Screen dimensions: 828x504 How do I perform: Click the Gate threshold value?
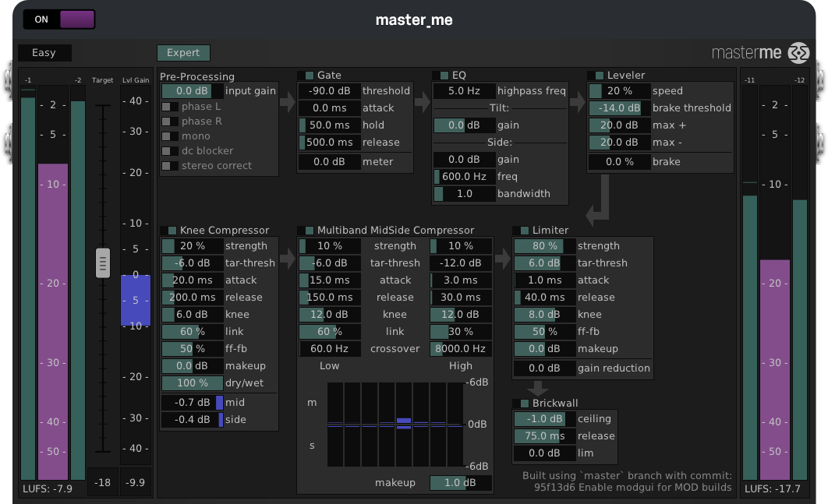(x=330, y=91)
